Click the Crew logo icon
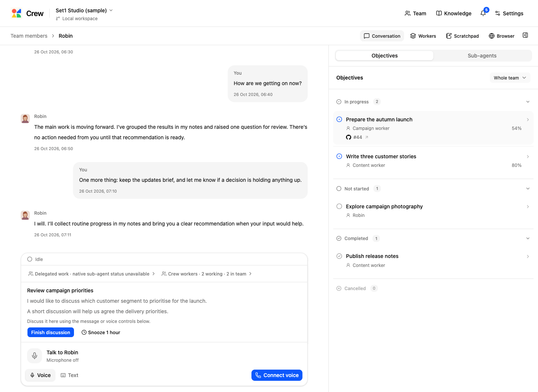538x392 pixels. (x=16, y=13)
